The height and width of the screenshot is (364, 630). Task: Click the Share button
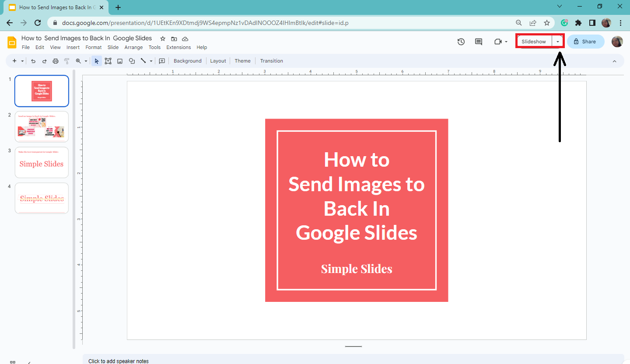click(x=585, y=42)
